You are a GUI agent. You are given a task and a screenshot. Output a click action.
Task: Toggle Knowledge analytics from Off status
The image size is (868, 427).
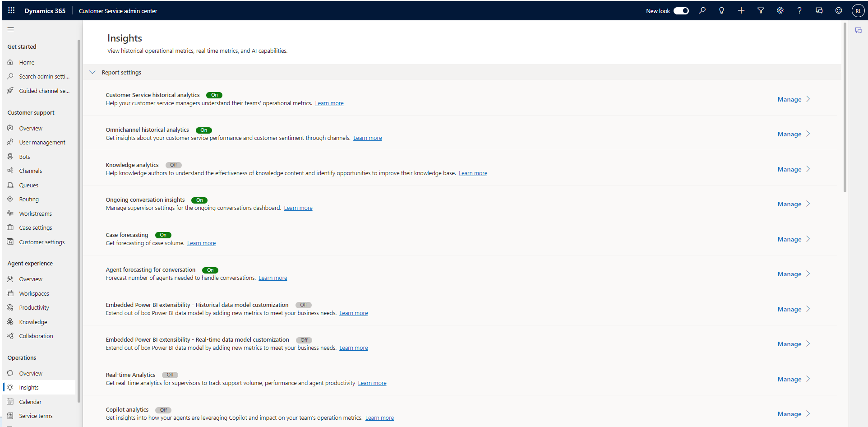pos(173,165)
